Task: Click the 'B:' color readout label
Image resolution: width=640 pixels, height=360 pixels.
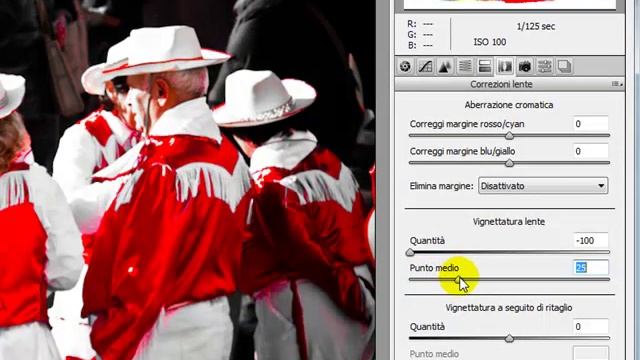Action: pyautogui.click(x=412, y=45)
